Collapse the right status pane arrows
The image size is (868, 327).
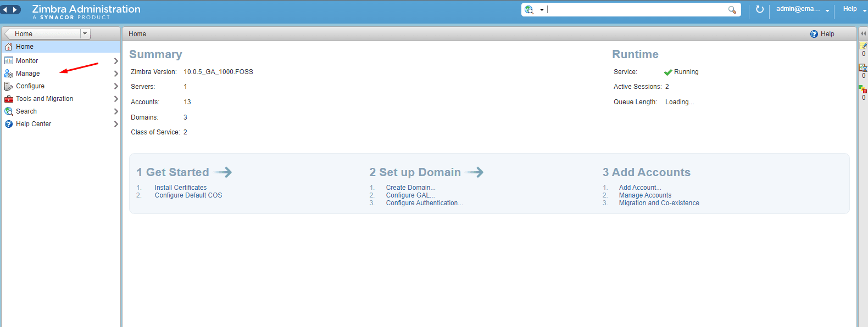(863, 33)
